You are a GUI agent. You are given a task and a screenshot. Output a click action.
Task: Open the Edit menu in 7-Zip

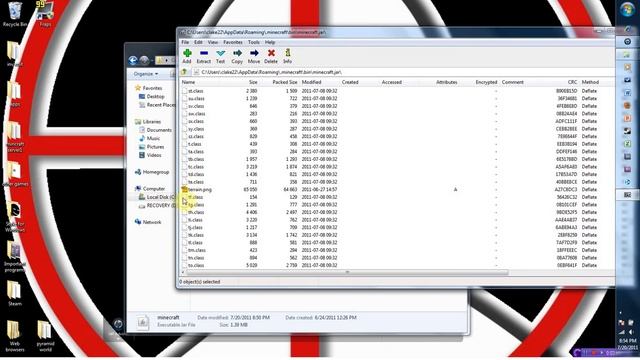(x=198, y=42)
